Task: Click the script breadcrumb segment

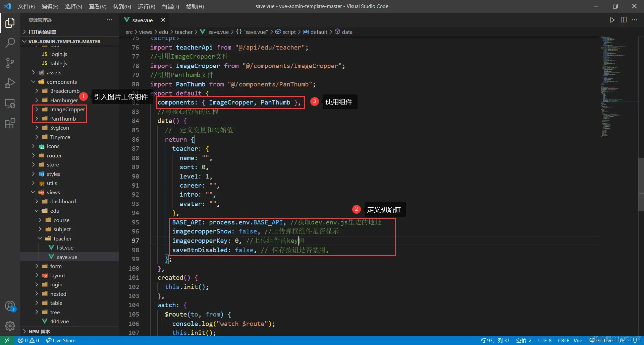Action: [x=286, y=32]
